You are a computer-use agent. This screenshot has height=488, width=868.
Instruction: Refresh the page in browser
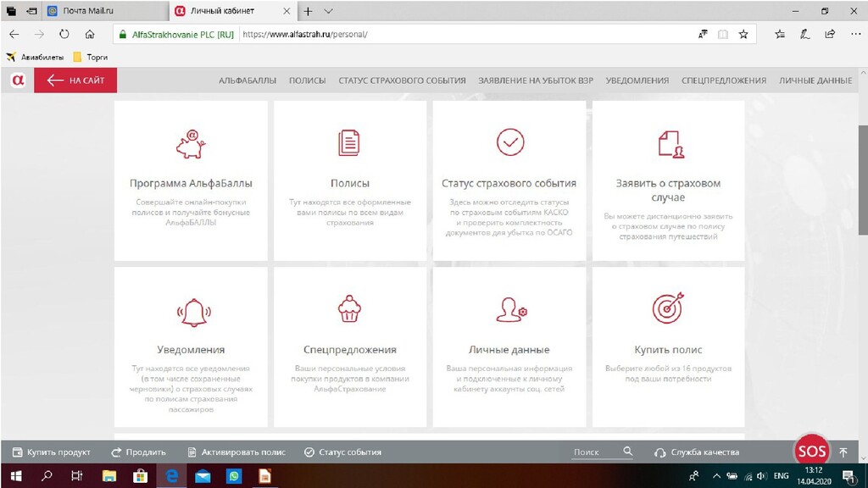64,34
